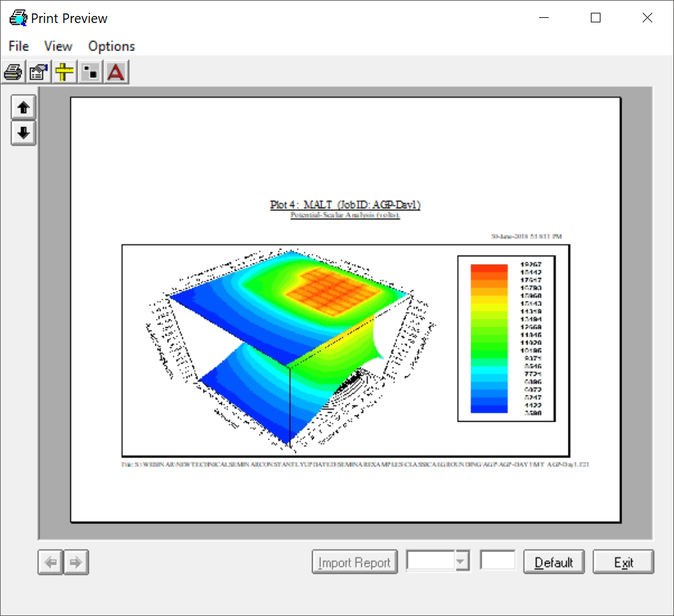
Task: Open the File menu
Action: pyautogui.click(x=19, y=46)
